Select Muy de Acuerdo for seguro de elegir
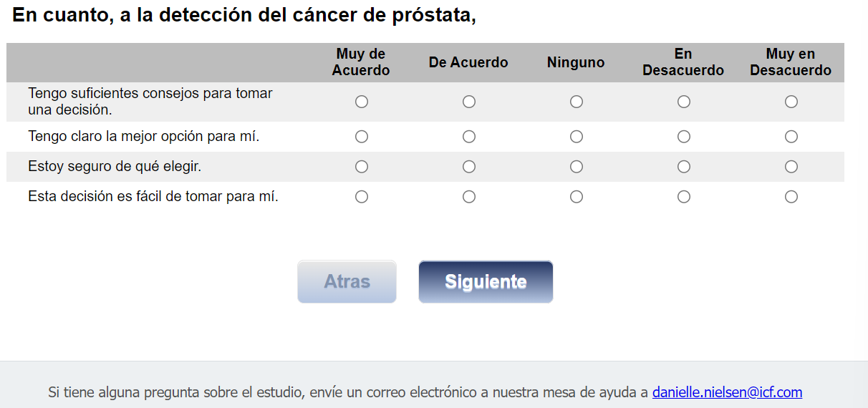The width and height of the screenshot is (868, 408). (x=362, y=166)
